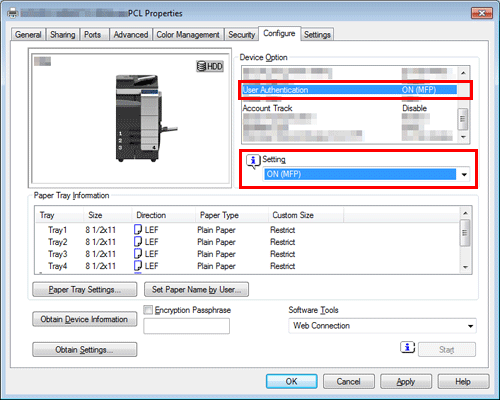Click the Tray3 LEF paper direction icon
The image size is (500, 400).
[138, 253]
